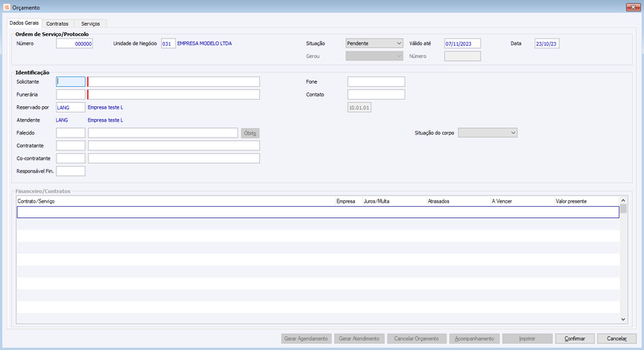Switch to the Contratos tab

point(57,24)
